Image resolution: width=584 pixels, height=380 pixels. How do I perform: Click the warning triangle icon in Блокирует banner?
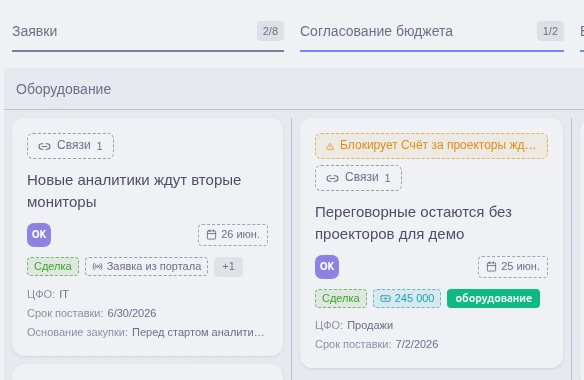[x=330, y=146]
